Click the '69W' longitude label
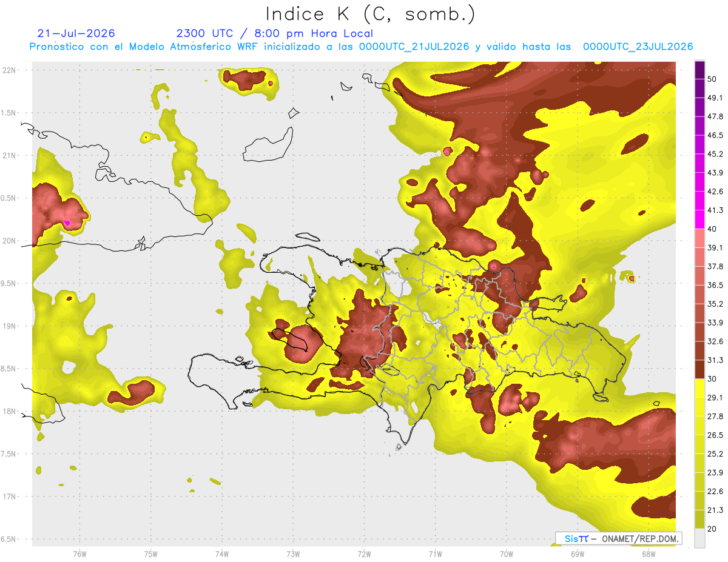 578,554
